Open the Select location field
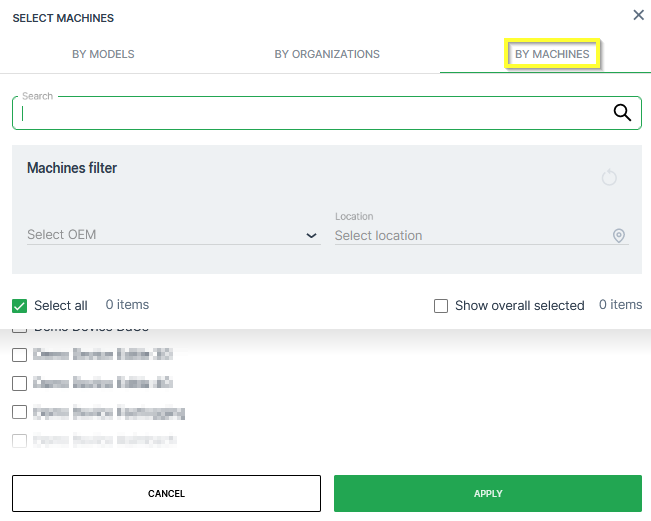The width and height of the screenshot is (651, 521). (x=470, y=236)
